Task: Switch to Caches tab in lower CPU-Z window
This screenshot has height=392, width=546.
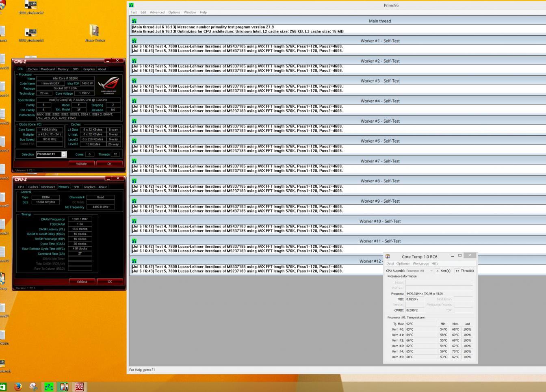Action: point(33,187)
